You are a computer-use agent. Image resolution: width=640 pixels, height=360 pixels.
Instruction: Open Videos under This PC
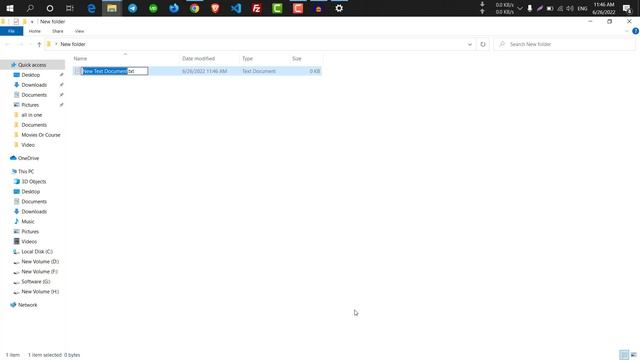pyautogui.click(x=29, y=242)
